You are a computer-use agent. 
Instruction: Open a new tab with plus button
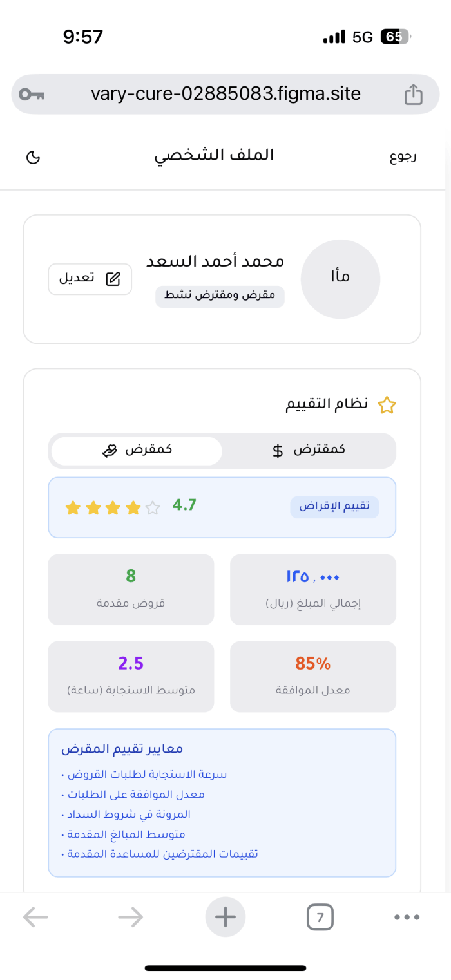pos(225,916)
